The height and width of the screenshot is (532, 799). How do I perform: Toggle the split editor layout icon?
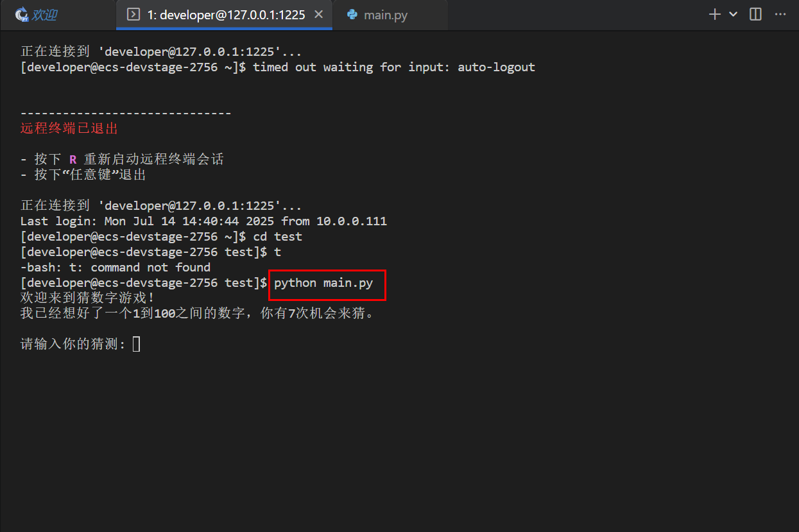755,15
